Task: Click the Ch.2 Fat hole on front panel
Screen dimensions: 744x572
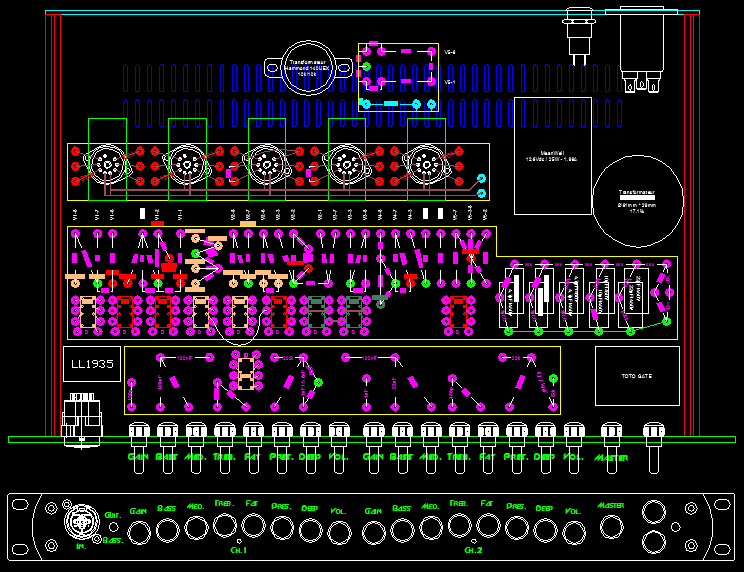Action: (x=488, y=526)
